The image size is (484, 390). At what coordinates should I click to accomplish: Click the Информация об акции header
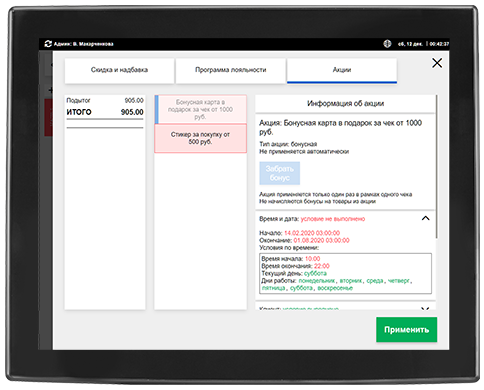[x=345, y=104]
